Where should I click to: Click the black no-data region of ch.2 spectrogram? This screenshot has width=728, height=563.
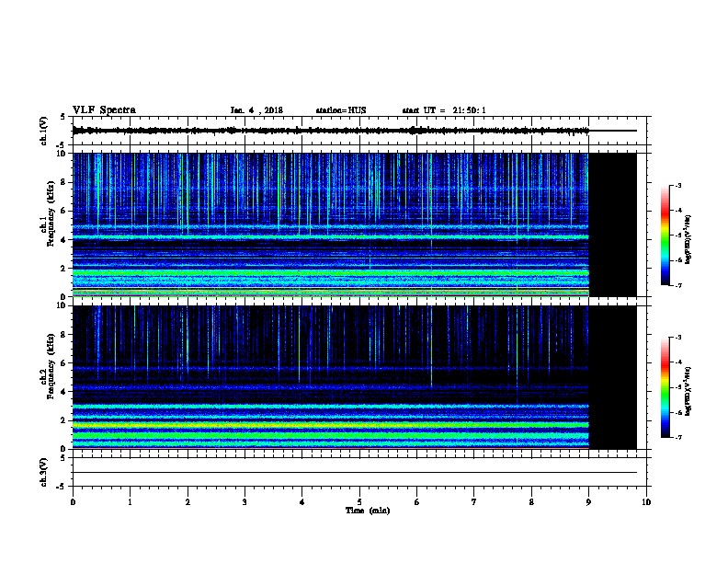click(x=612, y=377)
